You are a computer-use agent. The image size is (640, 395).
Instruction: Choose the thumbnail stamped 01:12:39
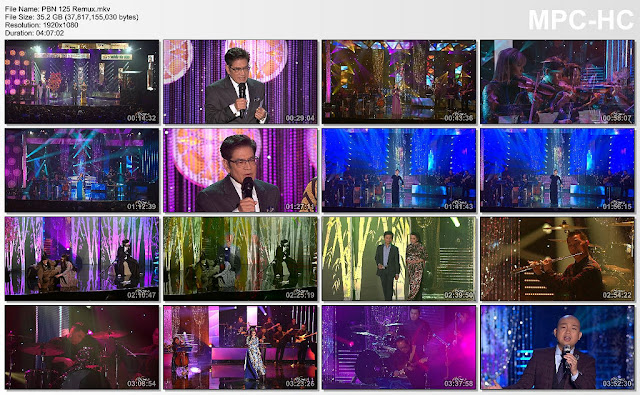pos(82,170)
